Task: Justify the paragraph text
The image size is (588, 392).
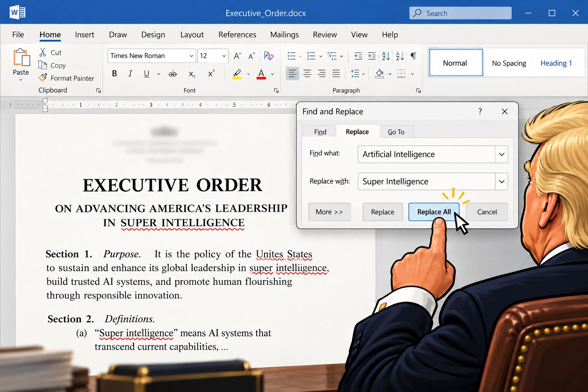Action: click(336, 73)
